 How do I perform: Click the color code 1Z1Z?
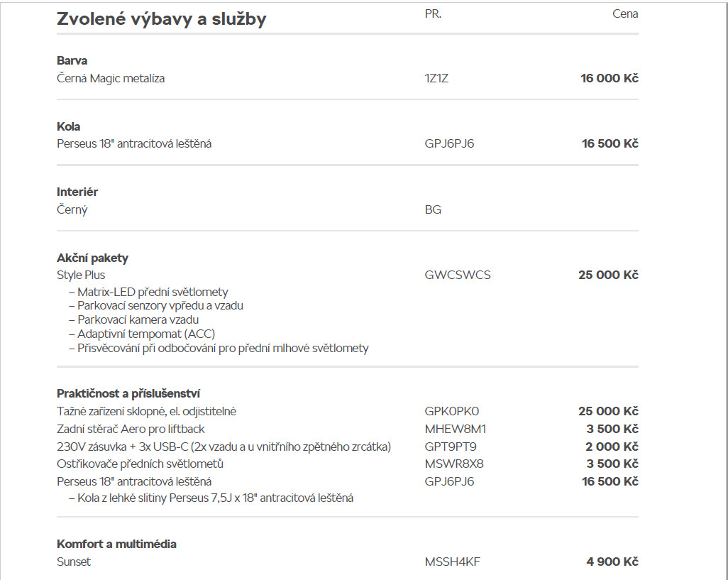pos(436,78)
